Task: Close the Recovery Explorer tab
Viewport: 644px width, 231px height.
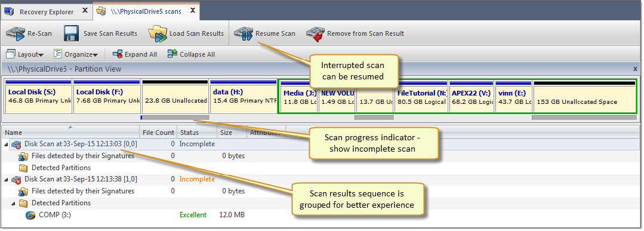Action: click(x=85, y=10)
